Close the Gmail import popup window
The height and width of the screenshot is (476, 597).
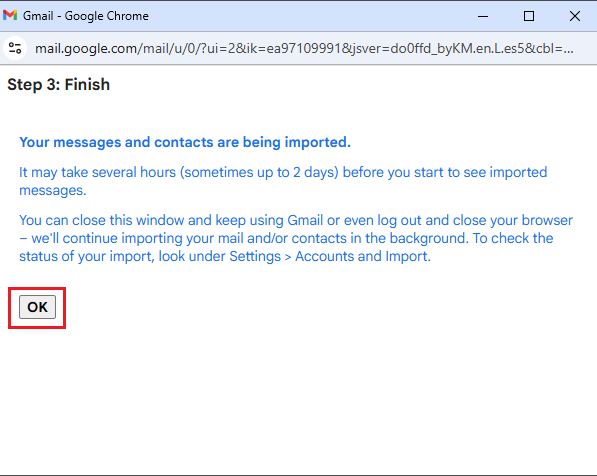pyautogui.click(x=575, y=16)
